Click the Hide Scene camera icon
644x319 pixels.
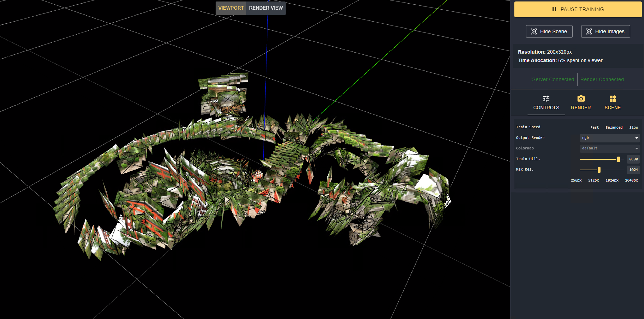[x=534, y=32]
